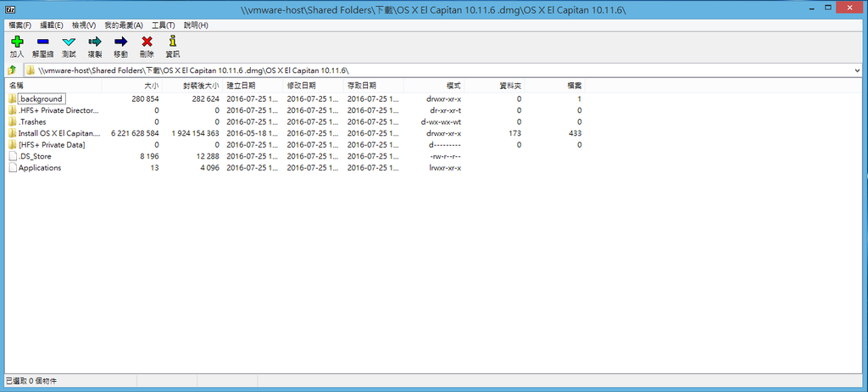Open the 檔案(F) File menu
The image size is (868, 392).
[x=20, y=25]
